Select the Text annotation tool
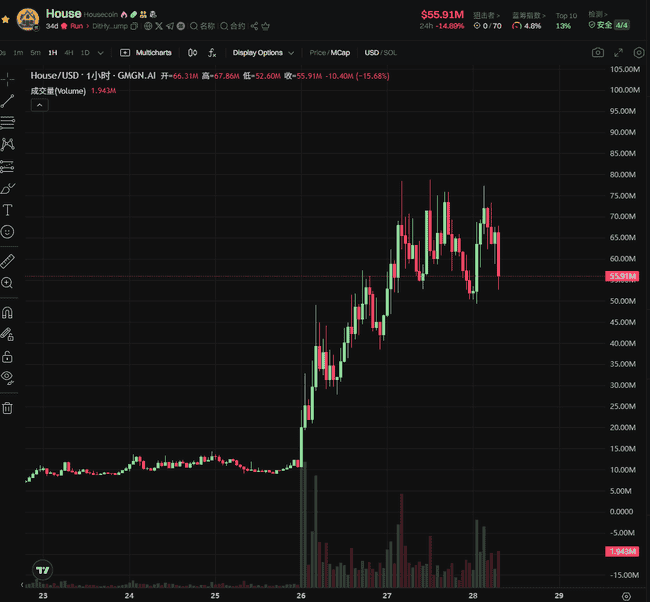The width and height of the screenshot is (650, 602). [8, 210]
